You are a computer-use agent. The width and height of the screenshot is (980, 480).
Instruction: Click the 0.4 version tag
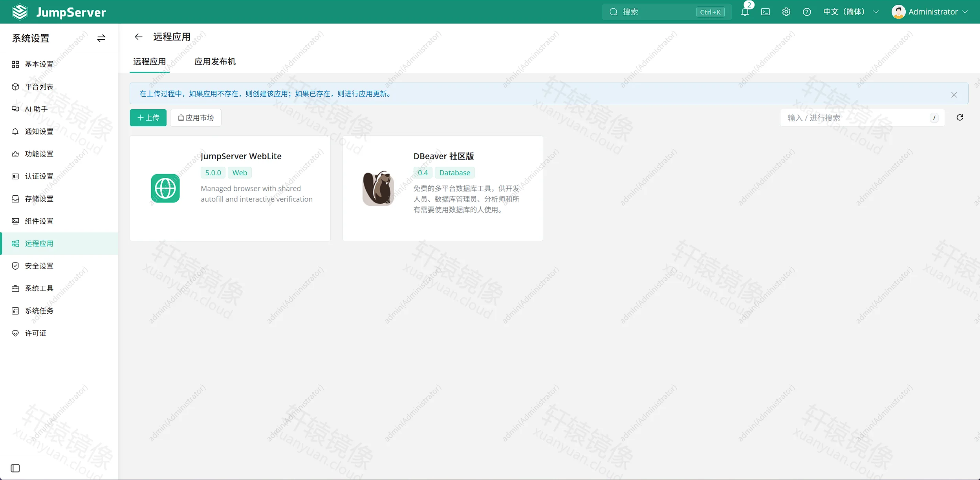[423, 173]
